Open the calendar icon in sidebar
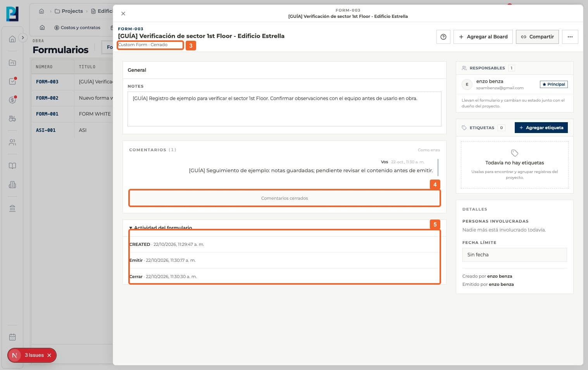 12,337
